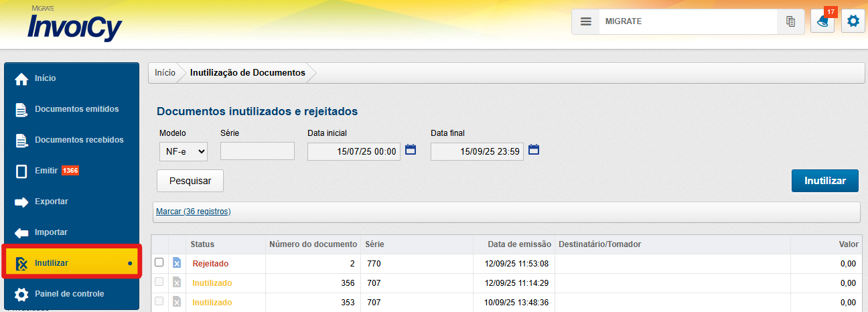868x312 pixels.
Task: Sort by Data de emissão column header
Action: [519, 244]
